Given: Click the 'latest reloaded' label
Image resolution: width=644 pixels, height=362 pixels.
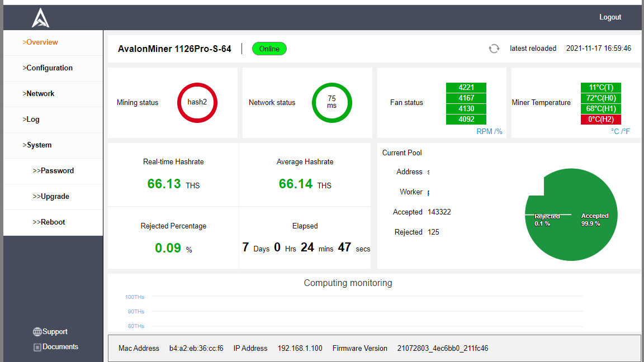Looking at the screenshot, I should coord(533,49).
